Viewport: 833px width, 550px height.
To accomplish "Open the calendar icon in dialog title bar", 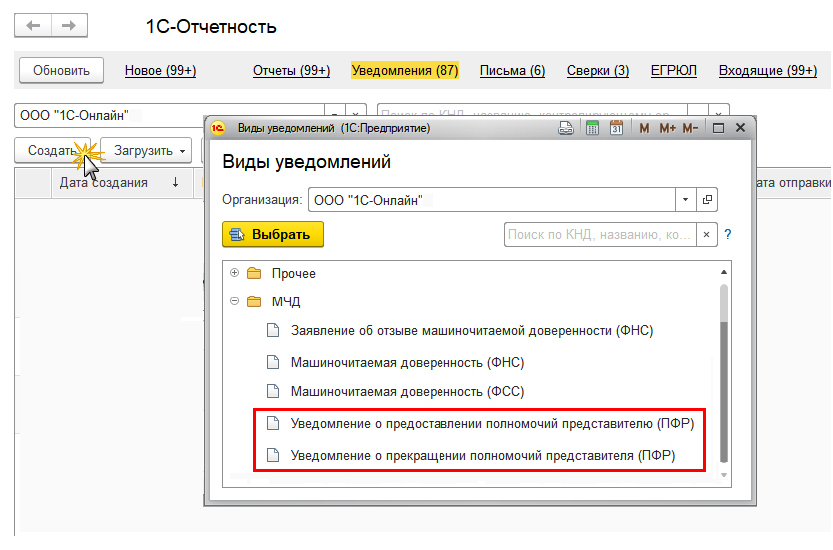I will pyautogui.click(x=616, y=128).
